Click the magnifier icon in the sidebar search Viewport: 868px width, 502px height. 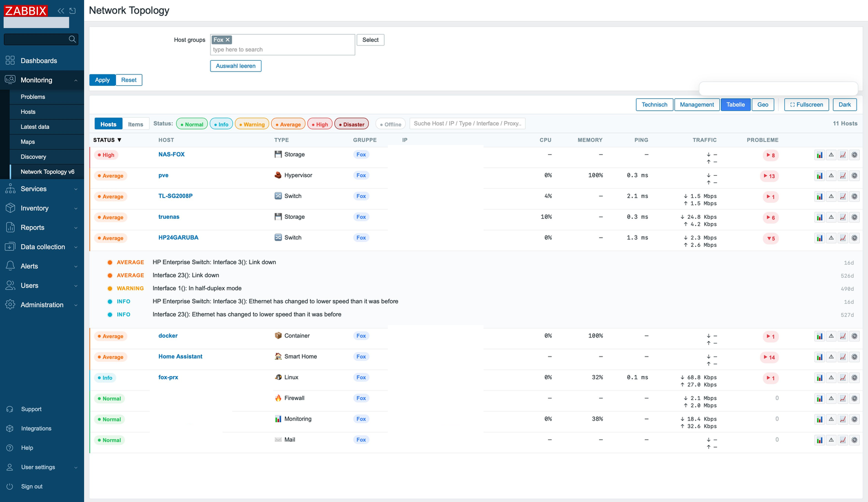72,39
